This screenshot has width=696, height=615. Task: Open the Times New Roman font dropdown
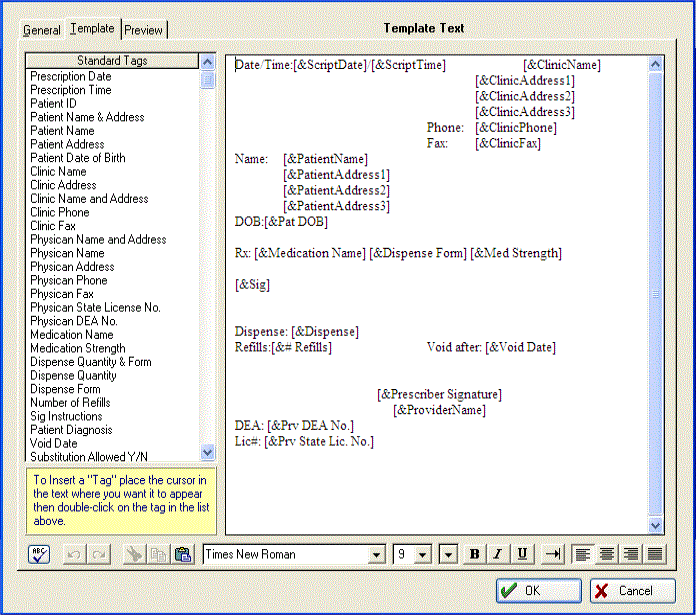coord(376,555)
